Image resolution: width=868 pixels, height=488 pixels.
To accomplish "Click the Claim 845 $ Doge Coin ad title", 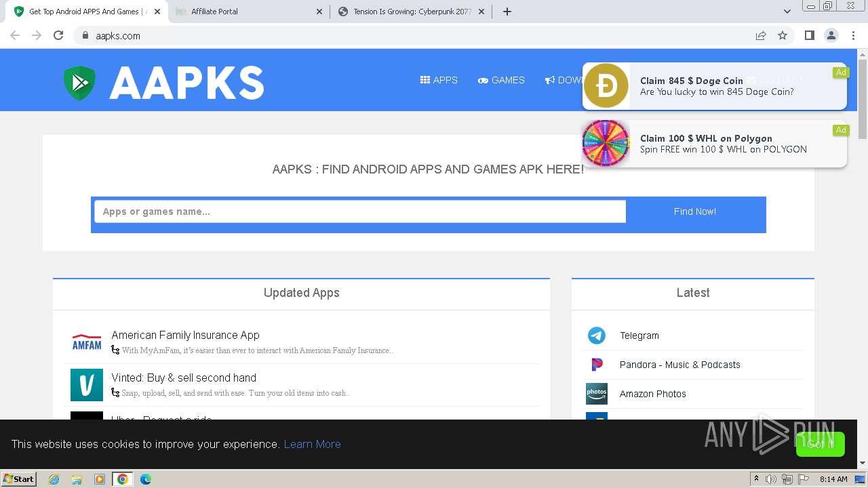I will pyautogui.click(x=691, y=81).
